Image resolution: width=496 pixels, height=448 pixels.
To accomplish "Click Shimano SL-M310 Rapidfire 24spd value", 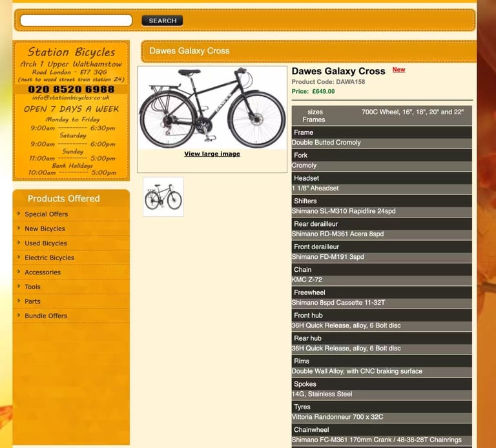I will (x=344, y=211).
